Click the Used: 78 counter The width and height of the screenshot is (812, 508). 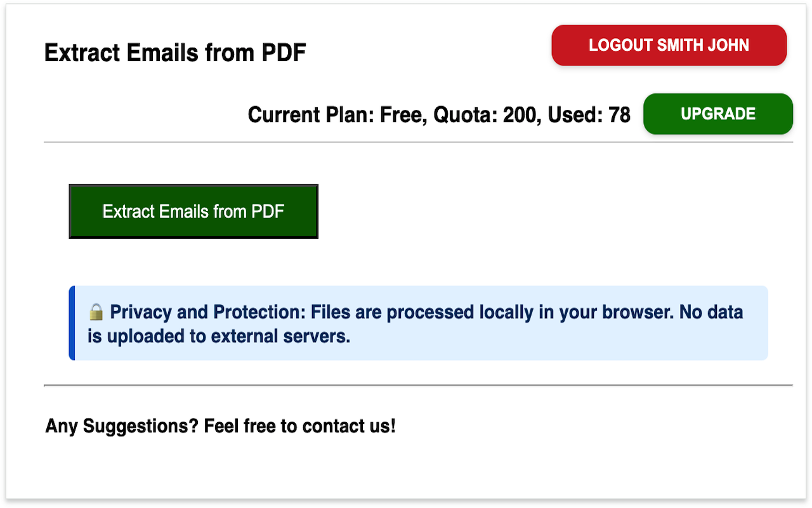pos(589,115)
